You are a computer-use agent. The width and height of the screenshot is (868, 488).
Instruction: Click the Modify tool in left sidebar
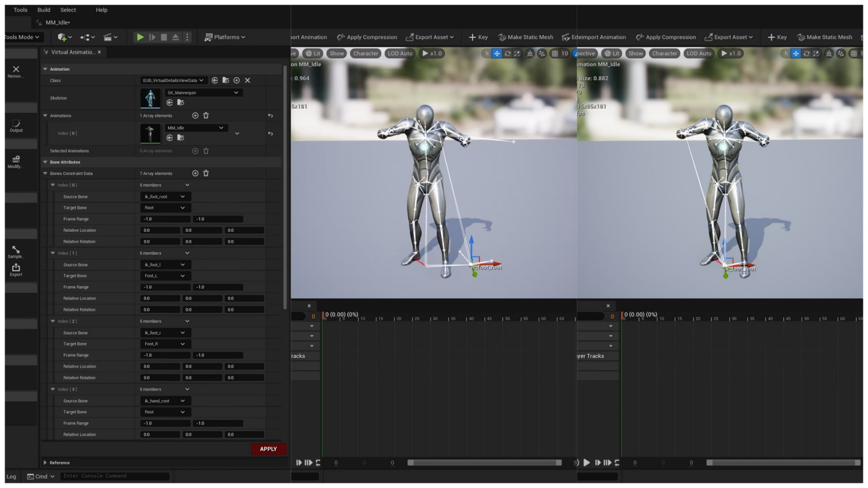point(16,161)
